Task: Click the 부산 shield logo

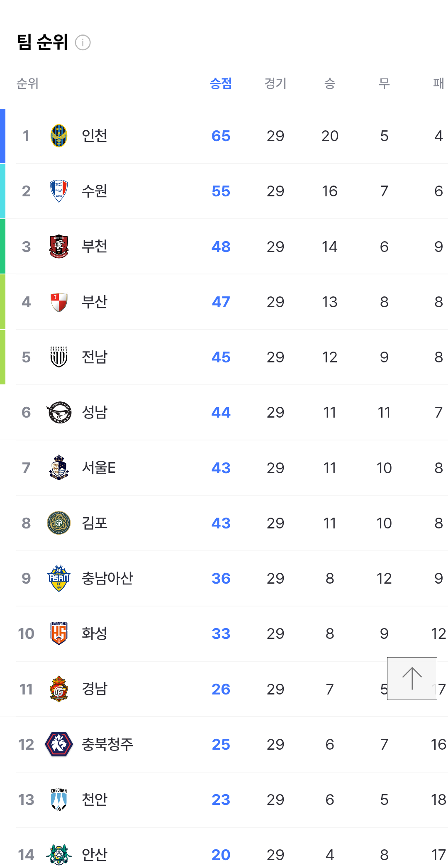Action: pyautogui.click(x=59, y=302)
